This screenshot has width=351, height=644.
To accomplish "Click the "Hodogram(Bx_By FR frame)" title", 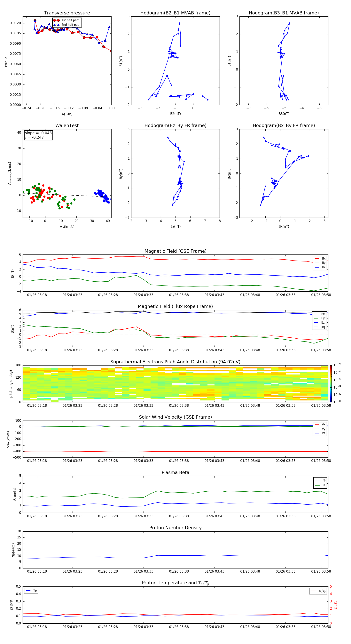I will 284,125.
